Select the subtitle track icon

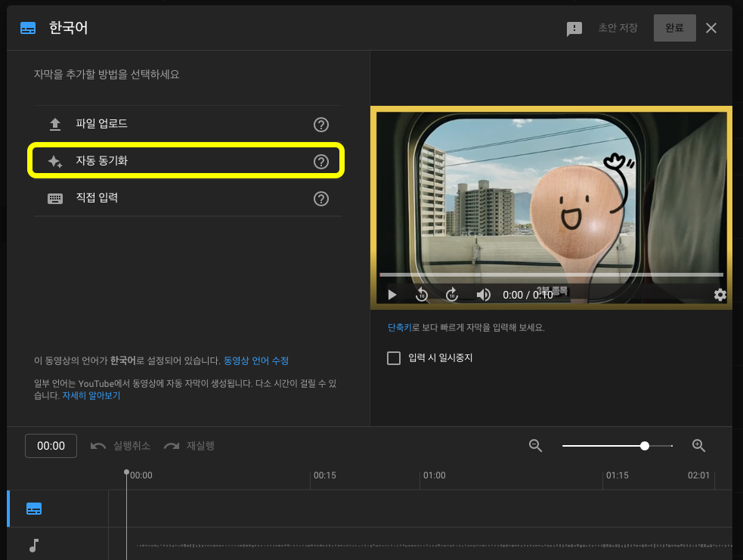click(x=34, y=509)
